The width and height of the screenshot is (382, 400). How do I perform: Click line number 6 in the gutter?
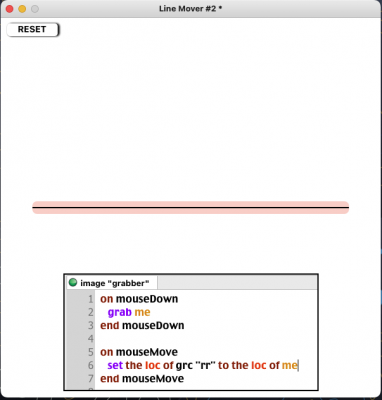pos(91,365)
